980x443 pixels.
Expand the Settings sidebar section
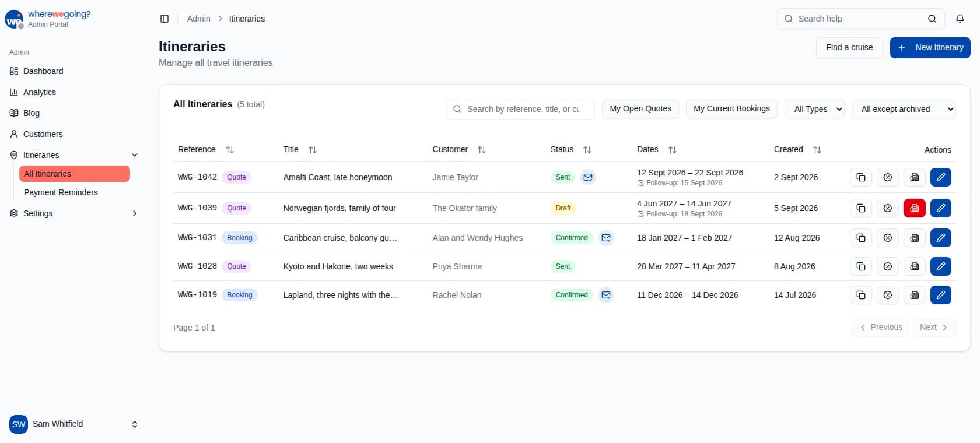point(74,213)
